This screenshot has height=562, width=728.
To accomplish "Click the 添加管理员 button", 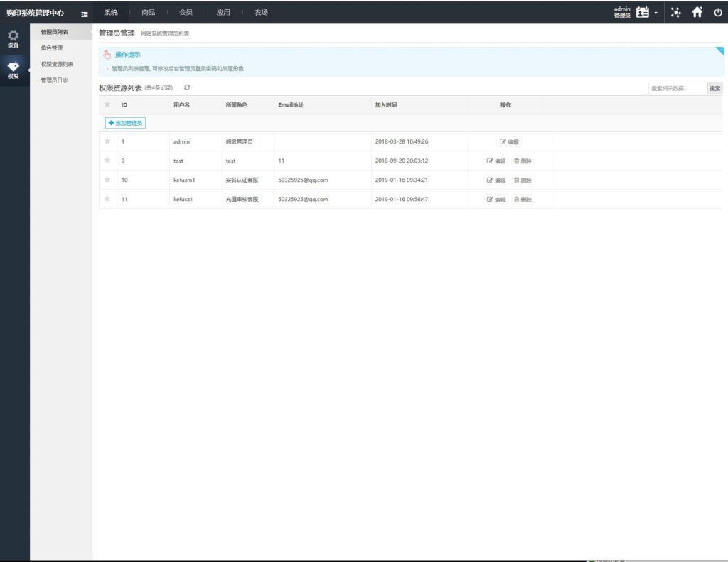I will [125, 123].
